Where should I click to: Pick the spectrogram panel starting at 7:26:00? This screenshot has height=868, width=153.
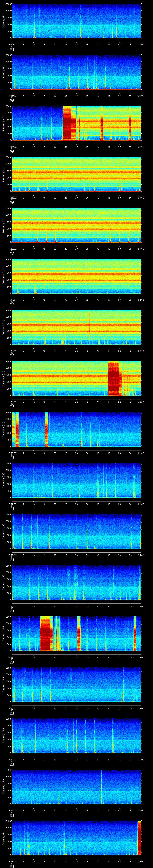pos(77,225)
